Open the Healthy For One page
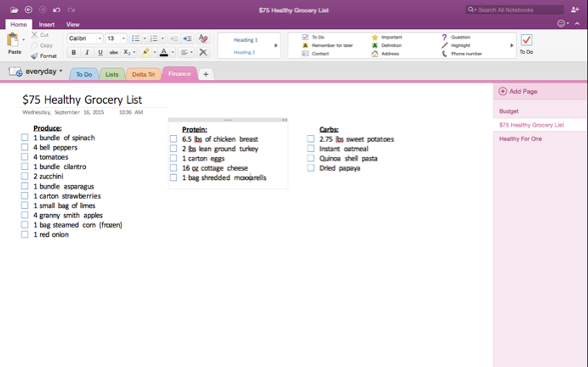This screenshot has width=588, height=367. (x=520, y=139)
